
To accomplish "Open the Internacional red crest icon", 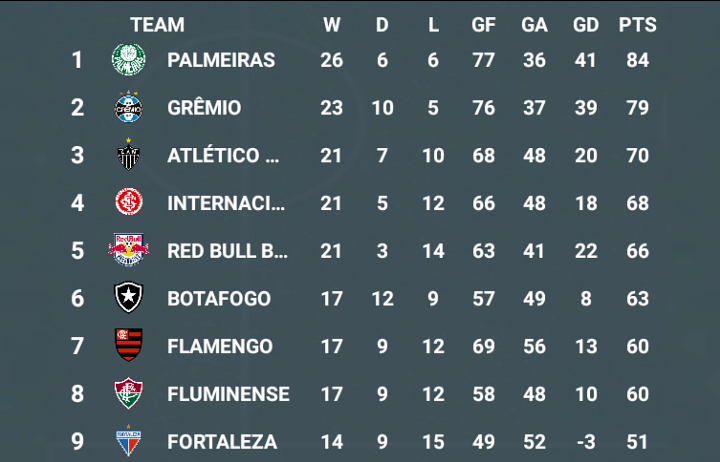I will [129, 202].
